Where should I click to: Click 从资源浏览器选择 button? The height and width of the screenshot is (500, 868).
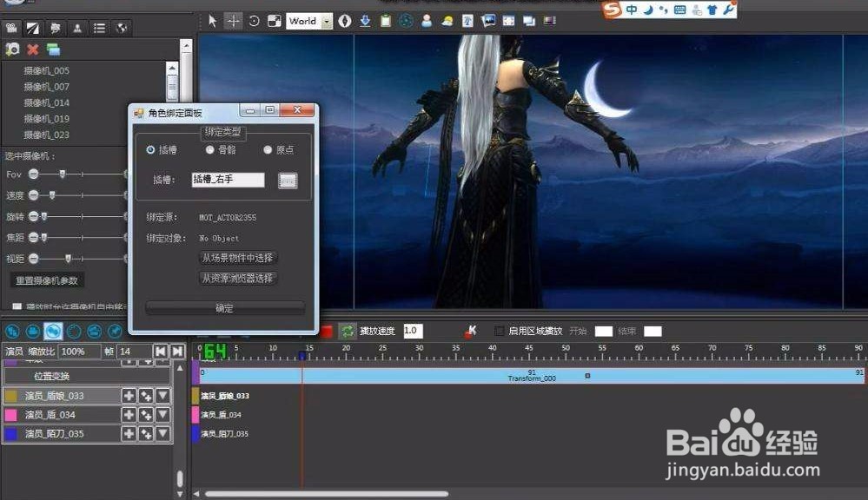(x=237, y=278)
